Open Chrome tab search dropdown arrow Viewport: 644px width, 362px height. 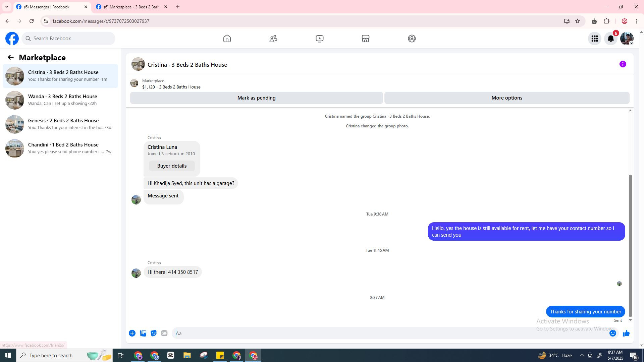coord(6,7)
